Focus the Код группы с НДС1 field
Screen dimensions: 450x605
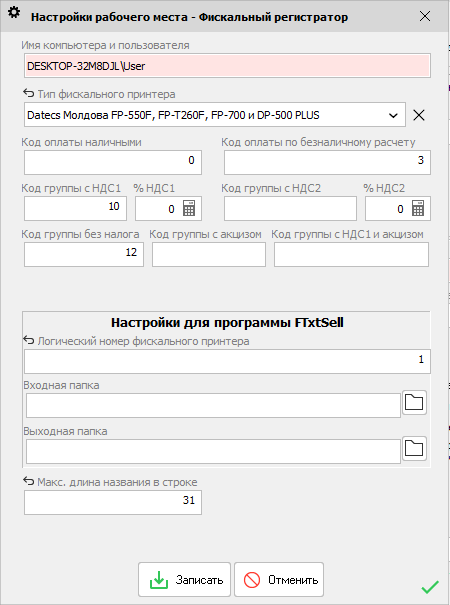(75, 208)
